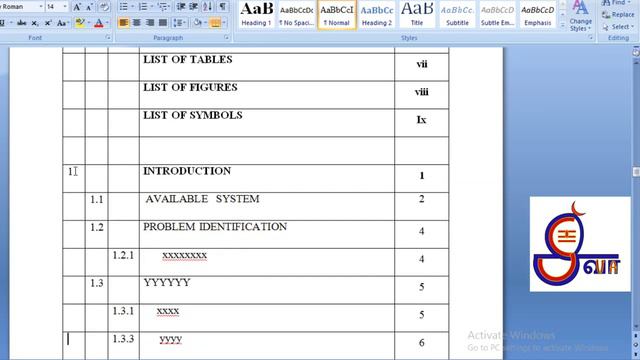
Task: Toggle Align Text Right
Action: pos(150,23)
